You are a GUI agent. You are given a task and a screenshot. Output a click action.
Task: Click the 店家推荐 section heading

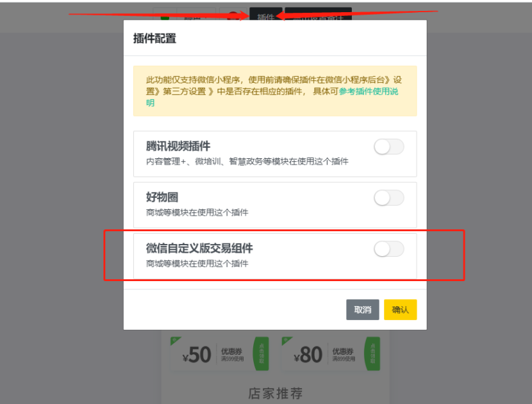click(x=275, y=394)
